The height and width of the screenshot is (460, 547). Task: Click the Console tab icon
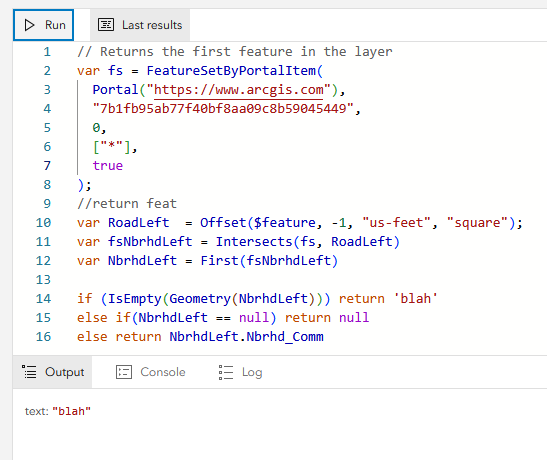[124, 372]
